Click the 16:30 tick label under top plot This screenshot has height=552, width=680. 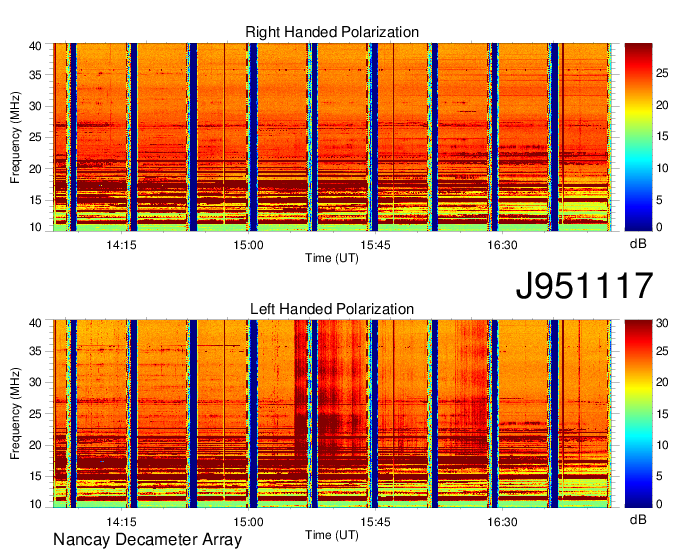(x=502, y=245)
